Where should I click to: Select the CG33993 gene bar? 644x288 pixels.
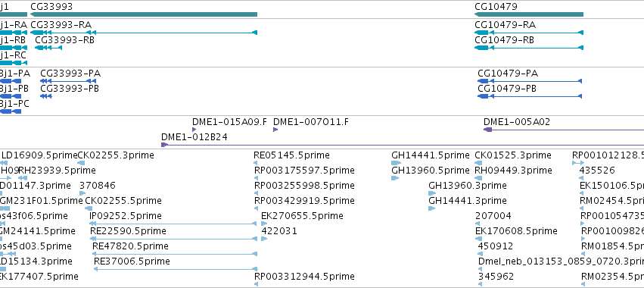[144, 14]
